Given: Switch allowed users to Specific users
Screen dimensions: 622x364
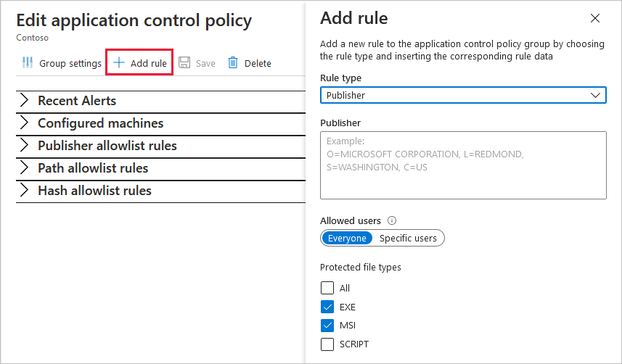Looking at the screenshot, I should pos(408,238).
